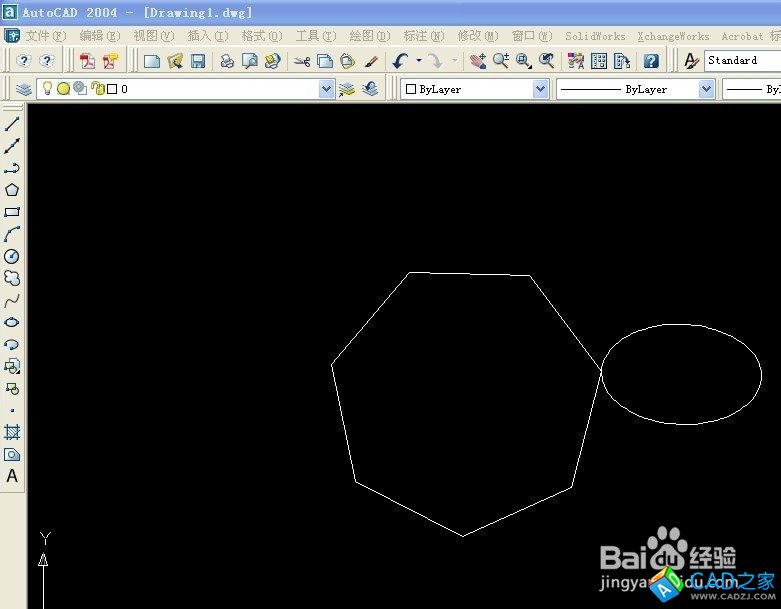Select the Line drawing tool
This screenshot has width=781, height=609.
coord(13,125)
